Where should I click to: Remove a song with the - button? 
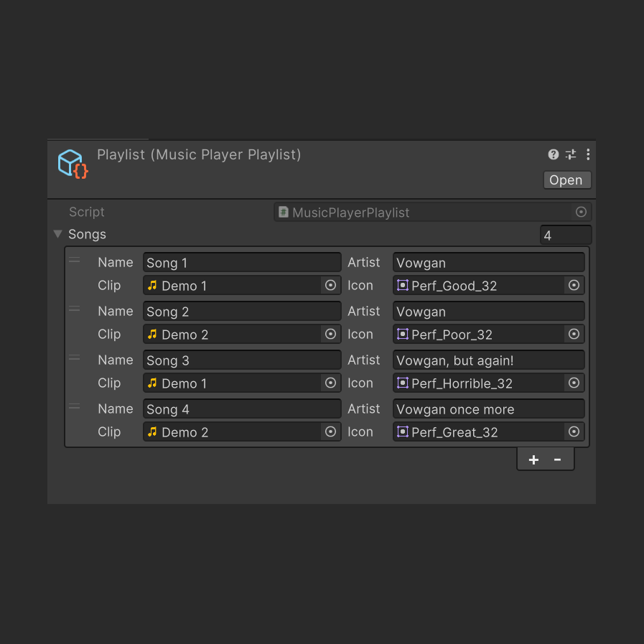pos(557,459)
